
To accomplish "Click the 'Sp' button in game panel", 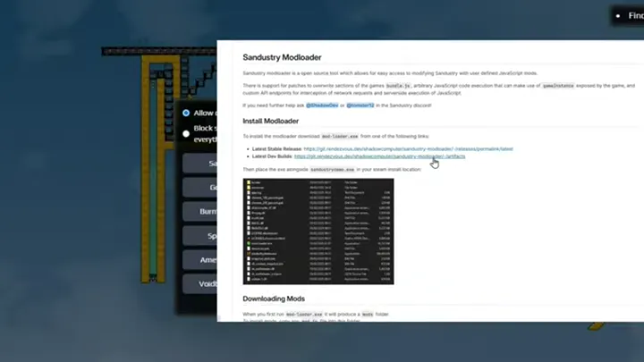I will (x=200, y=236).
